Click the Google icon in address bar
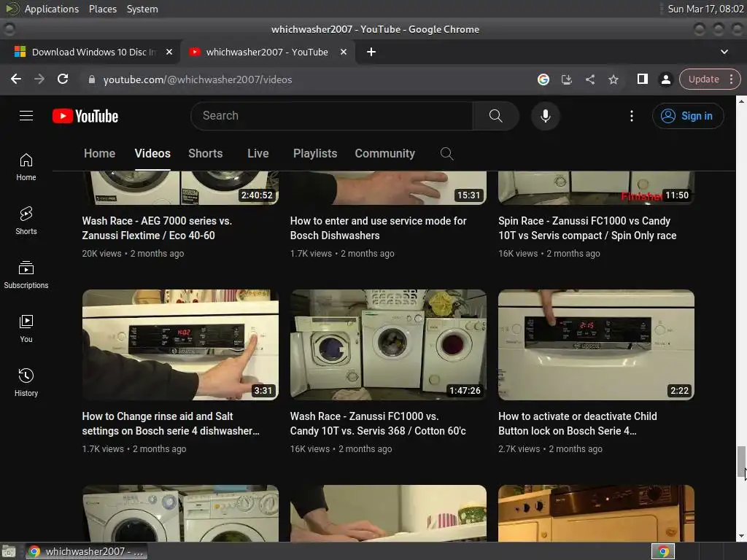 coord(543,79)
